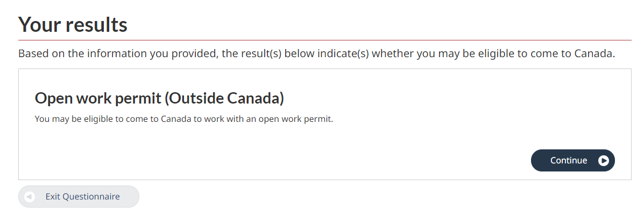644x213 pixels.
Task: Leave the questionnaire via the left-pointing circle icon
Action: (x=30, y=196)
